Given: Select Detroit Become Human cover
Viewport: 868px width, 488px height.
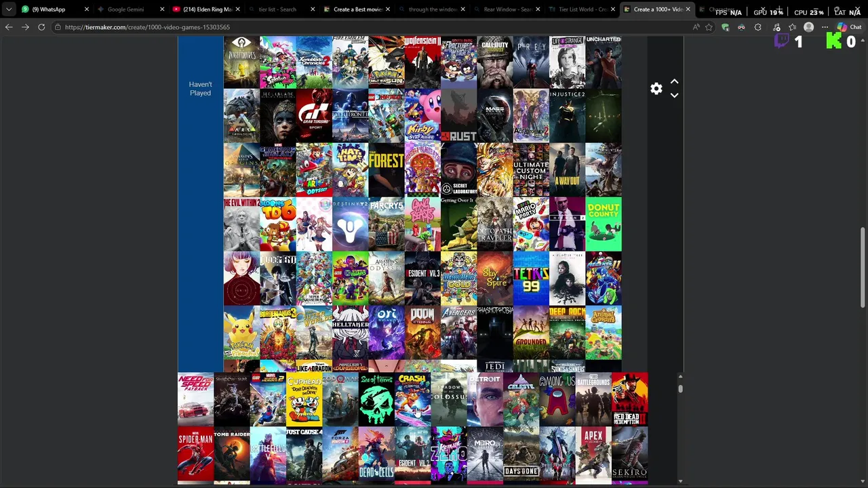Looking at the screenshot, I should pos(485,399).
